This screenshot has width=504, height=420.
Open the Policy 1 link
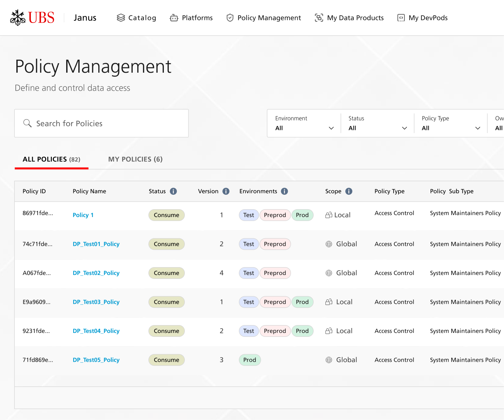pyautogui.click(x=83, y=215)
